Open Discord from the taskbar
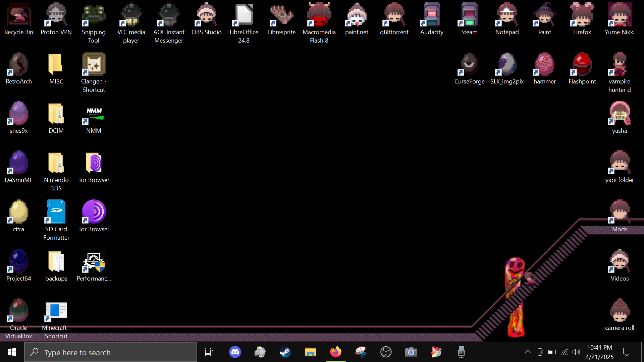The image size is (644, 362). tap(235, 352)
